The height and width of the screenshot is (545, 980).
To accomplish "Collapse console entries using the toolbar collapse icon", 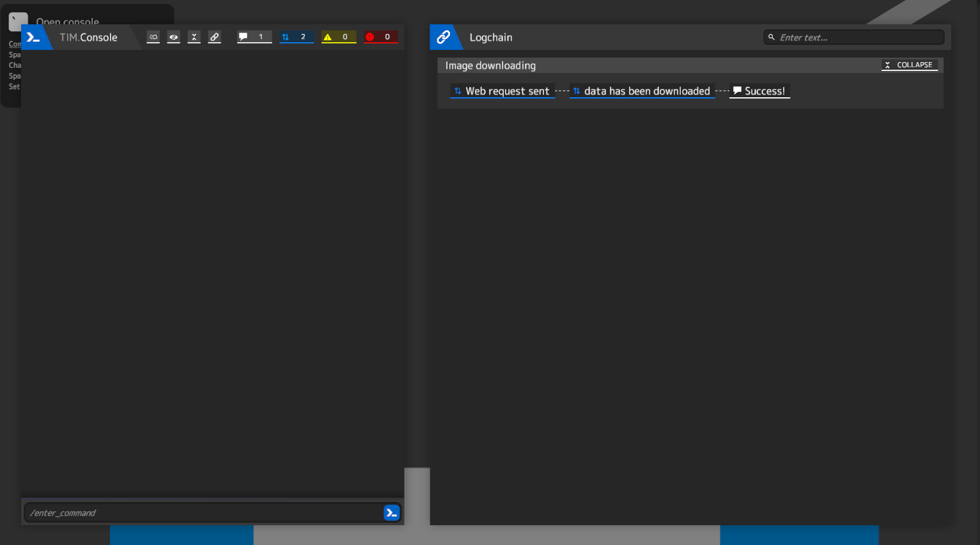I will (x=194, y=37).
